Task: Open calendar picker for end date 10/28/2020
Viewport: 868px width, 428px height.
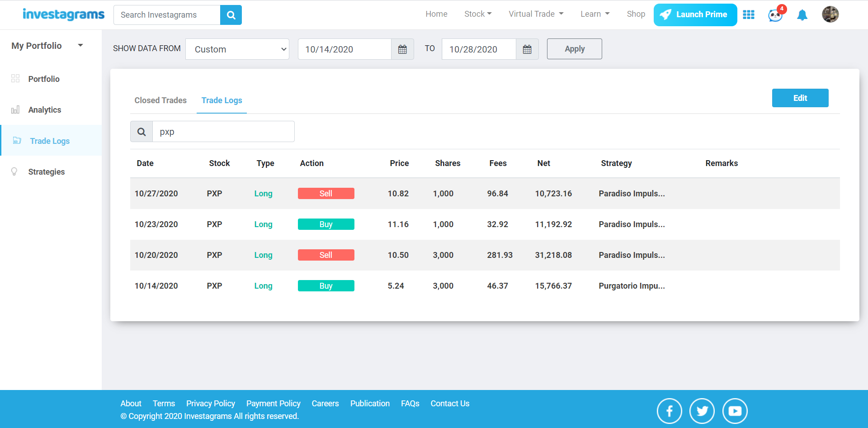Action: 527,49
